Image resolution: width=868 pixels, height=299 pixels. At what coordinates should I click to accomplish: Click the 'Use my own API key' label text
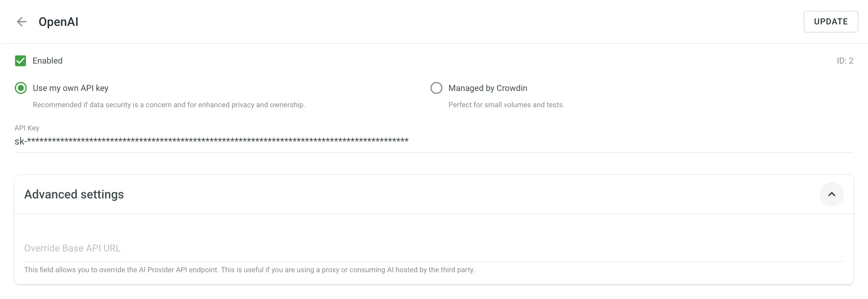[x=71, y=88]
